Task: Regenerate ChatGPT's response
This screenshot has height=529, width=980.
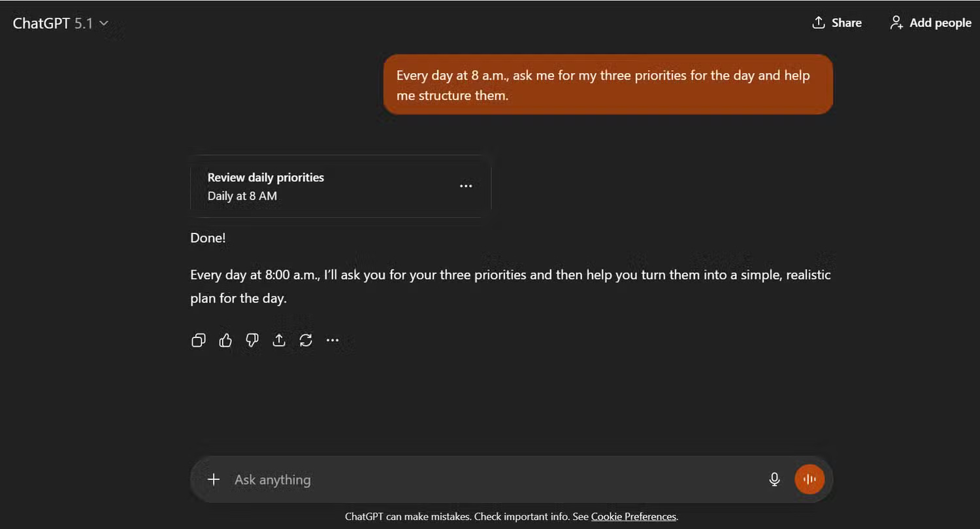Action: (x=306, y=340)
